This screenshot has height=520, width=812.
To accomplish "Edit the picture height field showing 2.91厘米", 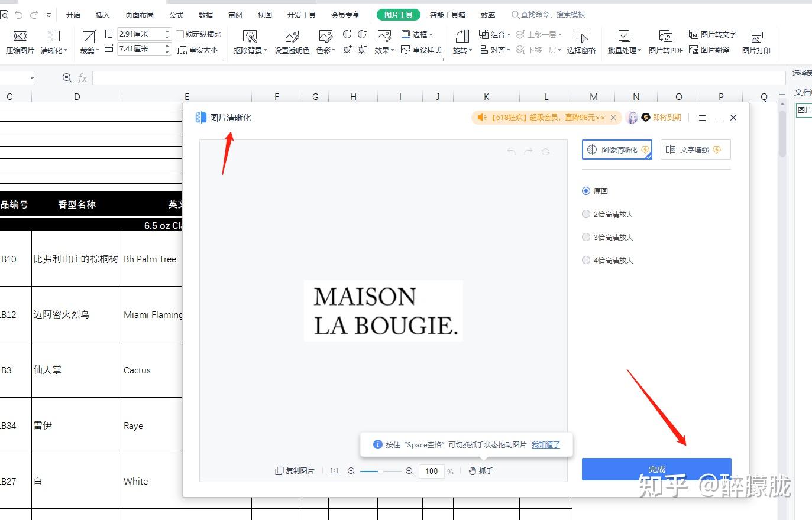I will coord(140,34).
